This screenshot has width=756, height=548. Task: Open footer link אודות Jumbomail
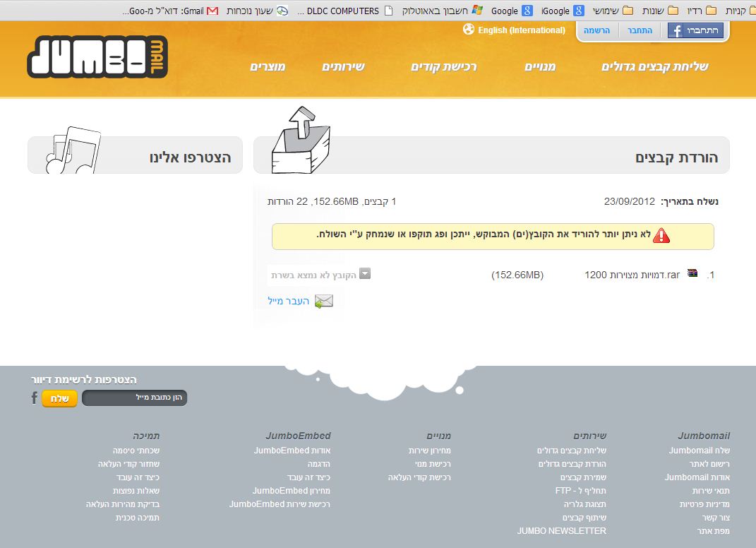[x=697, y=477]
